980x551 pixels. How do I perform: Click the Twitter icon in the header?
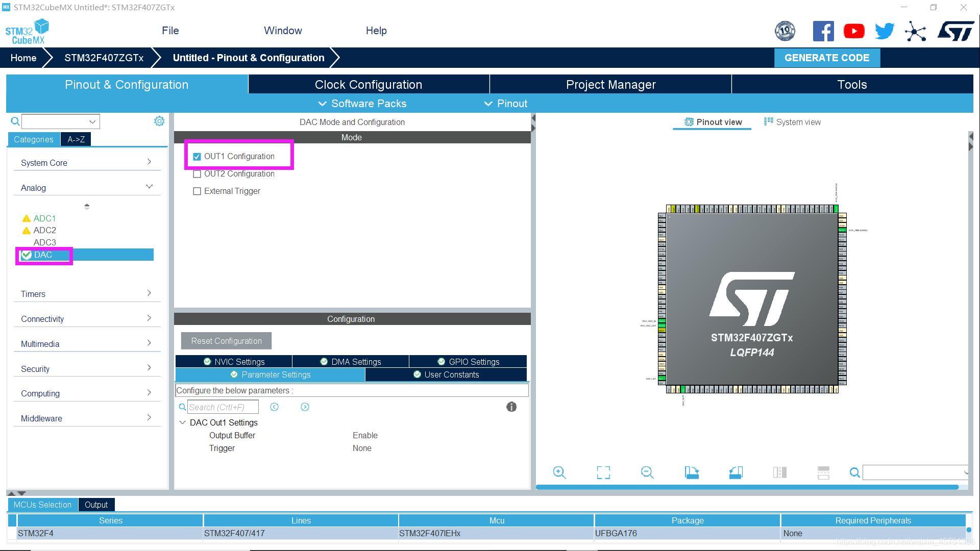click(x=885, y=31)
